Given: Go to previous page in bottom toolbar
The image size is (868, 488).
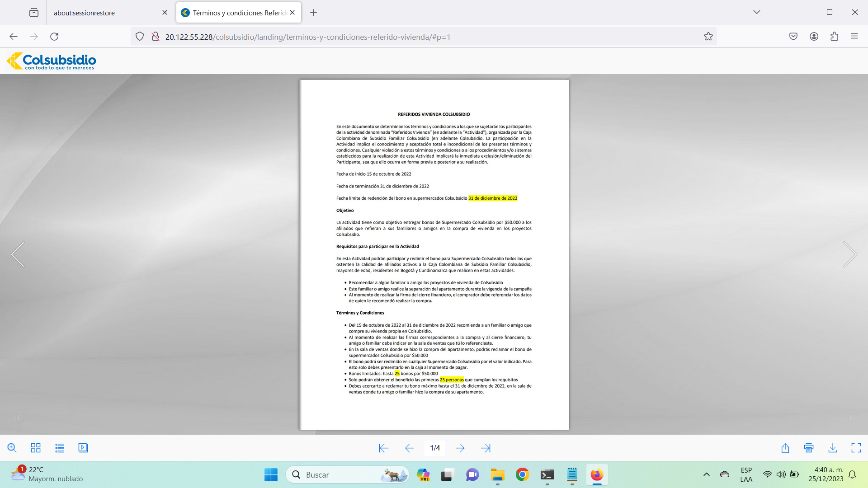Looking at the screenshot, I should pyautogui.click(x=409, y=448).
